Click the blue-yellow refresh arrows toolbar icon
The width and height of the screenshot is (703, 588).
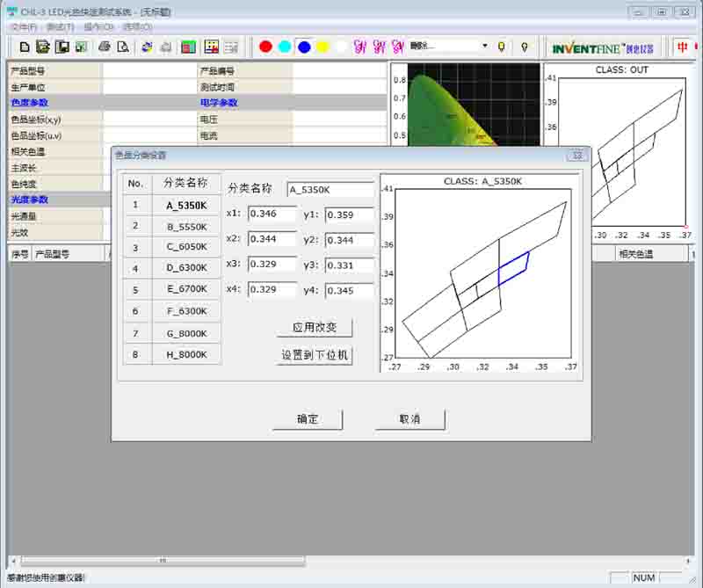(x=147, y=47)
